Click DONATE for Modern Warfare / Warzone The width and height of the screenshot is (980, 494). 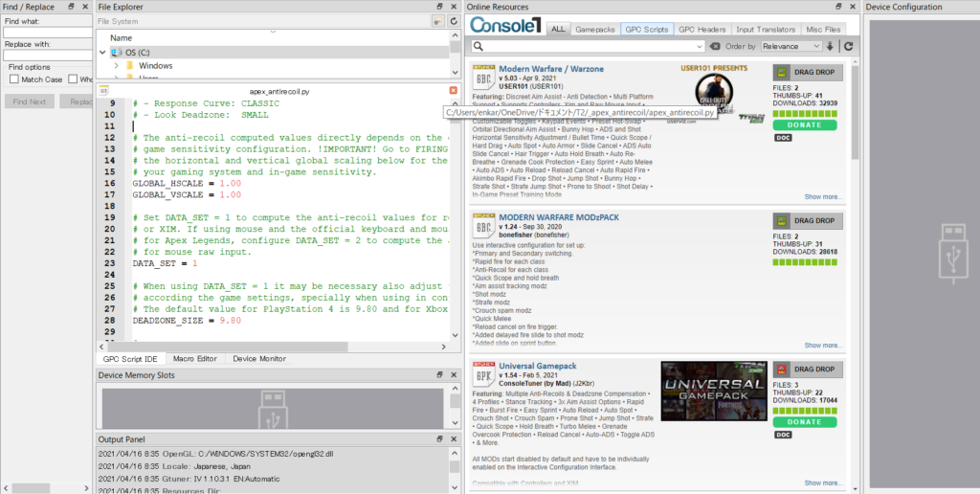click(804, 125)
